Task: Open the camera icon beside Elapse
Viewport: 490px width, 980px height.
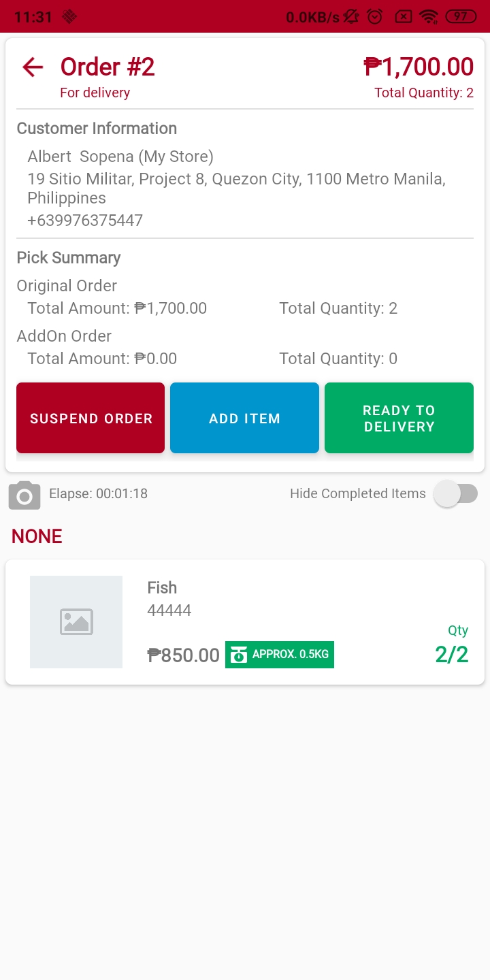Action: click(x=24, y=495)
